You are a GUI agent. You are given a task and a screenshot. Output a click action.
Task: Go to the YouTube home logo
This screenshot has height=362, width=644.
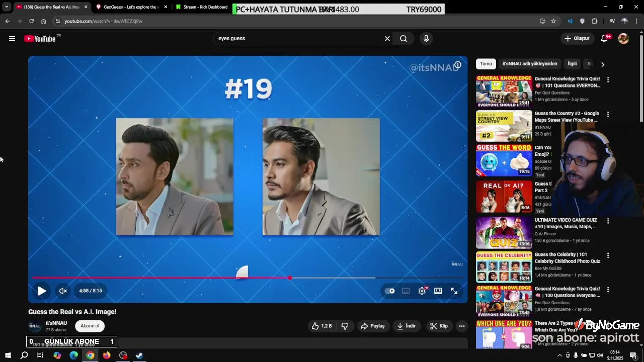pyautogui.click(x=40, y=39)
